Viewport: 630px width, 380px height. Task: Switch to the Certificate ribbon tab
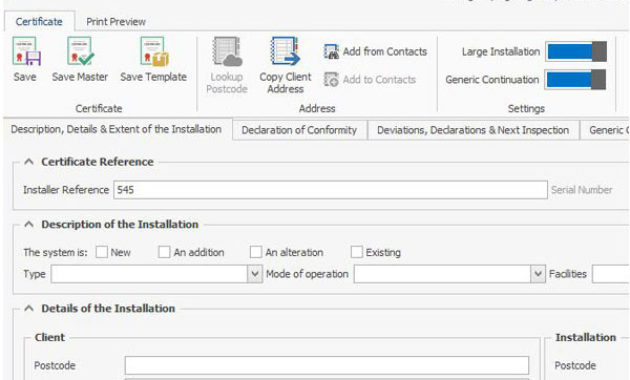(39, 22)
